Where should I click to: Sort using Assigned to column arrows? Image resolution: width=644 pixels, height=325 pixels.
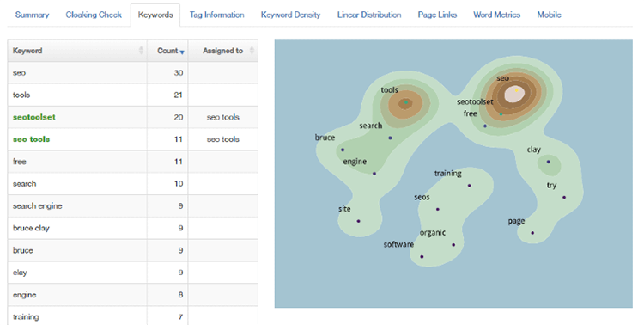click(x=252, y=51)
